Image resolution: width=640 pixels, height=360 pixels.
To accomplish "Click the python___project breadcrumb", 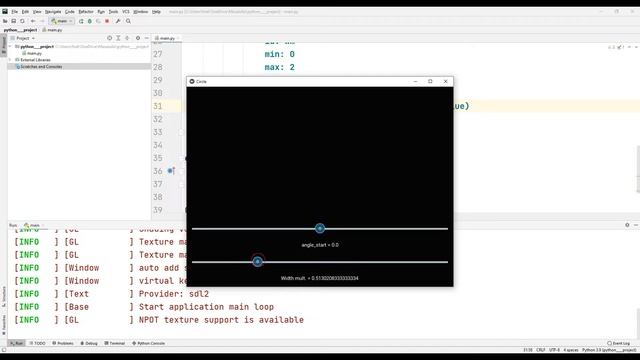I will coord(20,30).
